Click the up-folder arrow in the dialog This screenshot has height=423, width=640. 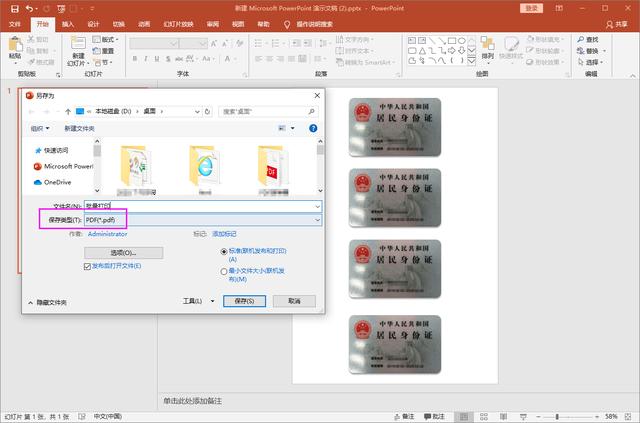coord(68,111)
